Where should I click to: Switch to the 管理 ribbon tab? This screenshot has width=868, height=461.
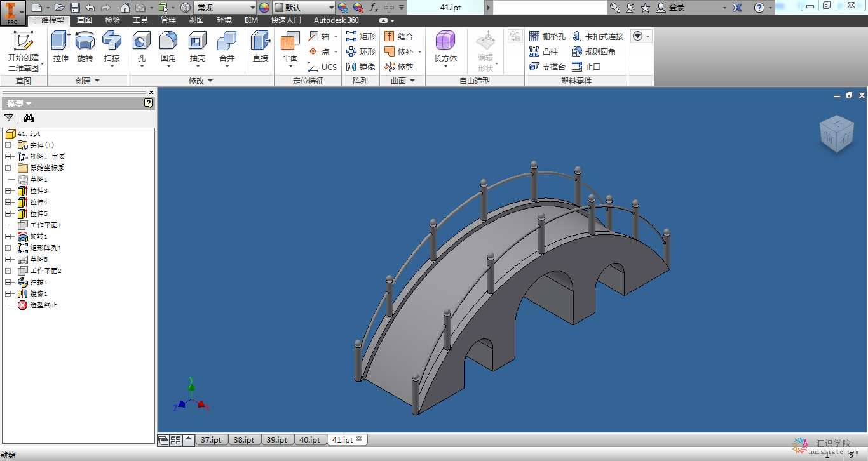(168, 20)
